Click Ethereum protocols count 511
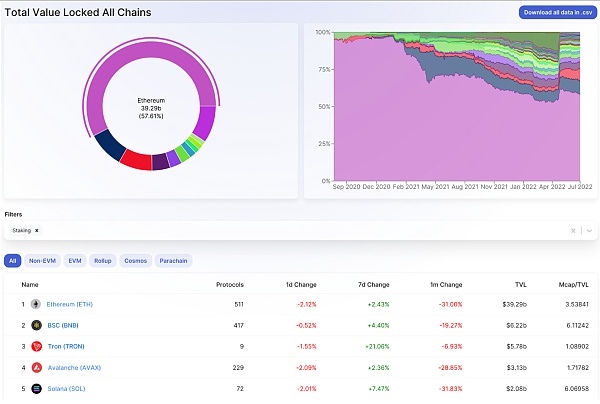Image resolution: width=600 pixels, height=404 pixels. tap(239, 304)
